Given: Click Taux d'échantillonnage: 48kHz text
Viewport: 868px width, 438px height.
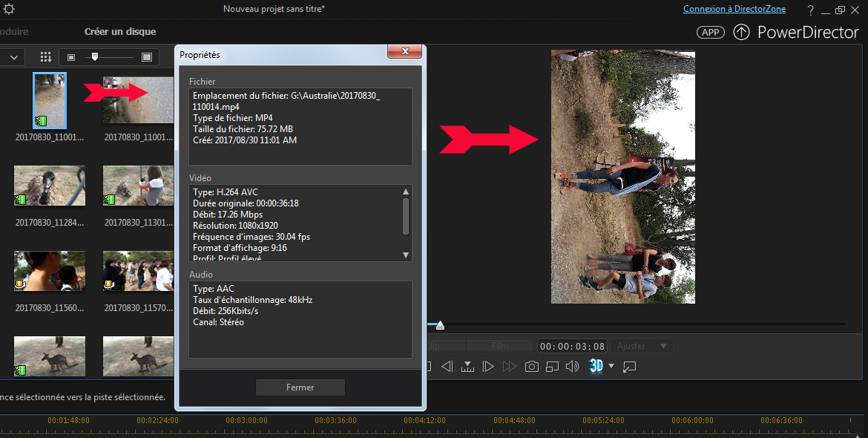Looking at the screenshot, I should (x=252, y=300).
